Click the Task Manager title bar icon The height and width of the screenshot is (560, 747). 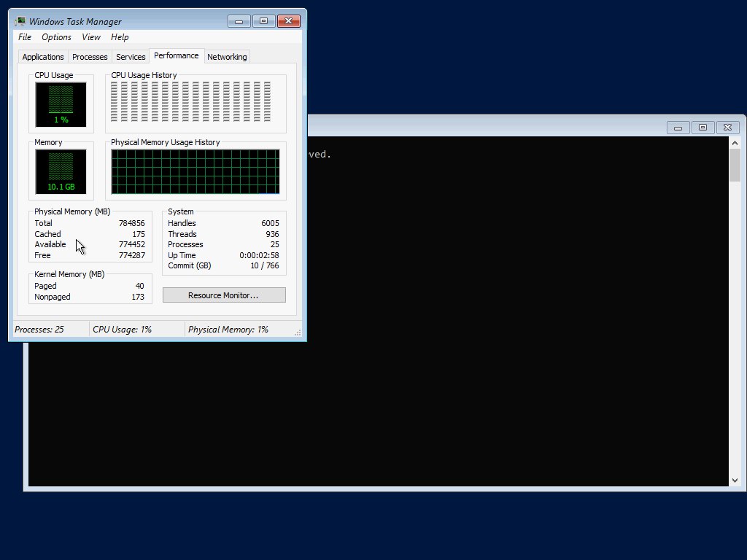pyautogui.click(x=20, y=21)
